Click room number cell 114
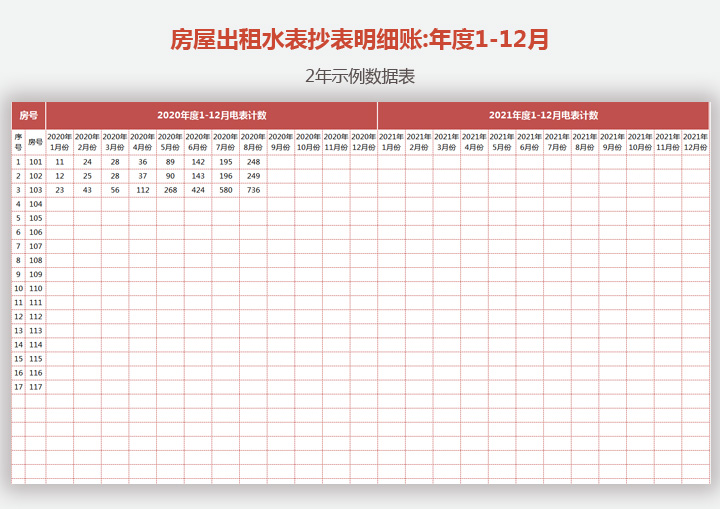The width and height of the screenshot is (720, 509). coord(35,345)
